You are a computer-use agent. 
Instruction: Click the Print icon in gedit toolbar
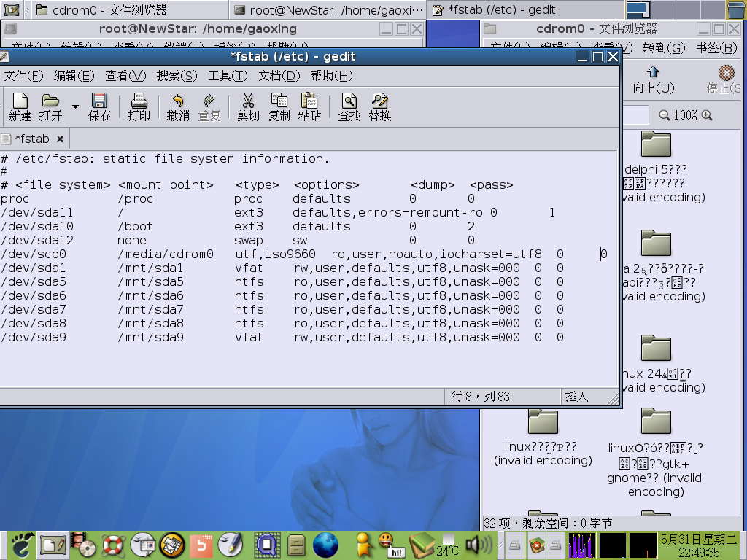point(139,106)
